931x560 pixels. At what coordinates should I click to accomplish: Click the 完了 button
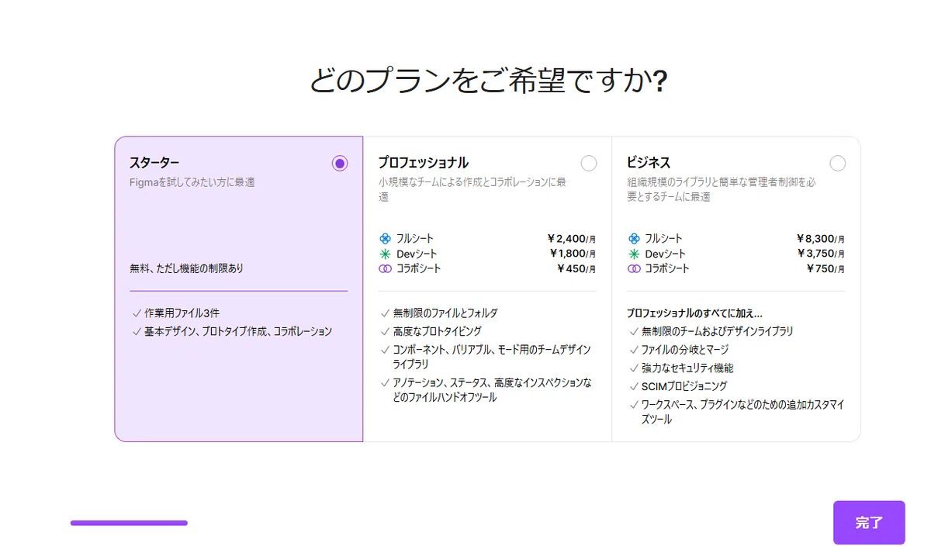click(x=869, y=523)
